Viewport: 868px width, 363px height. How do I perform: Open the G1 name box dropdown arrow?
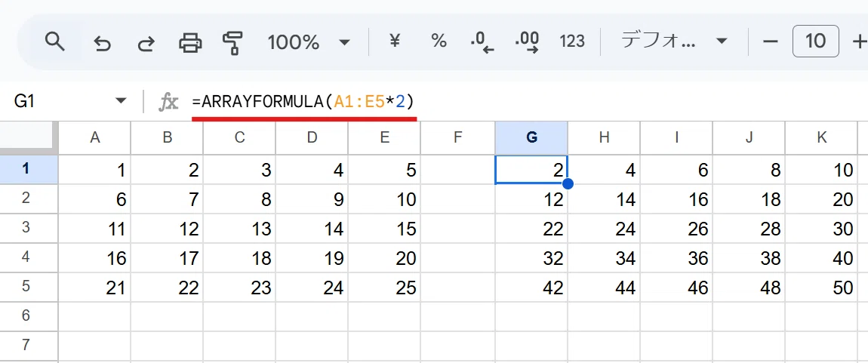point(120,100)
